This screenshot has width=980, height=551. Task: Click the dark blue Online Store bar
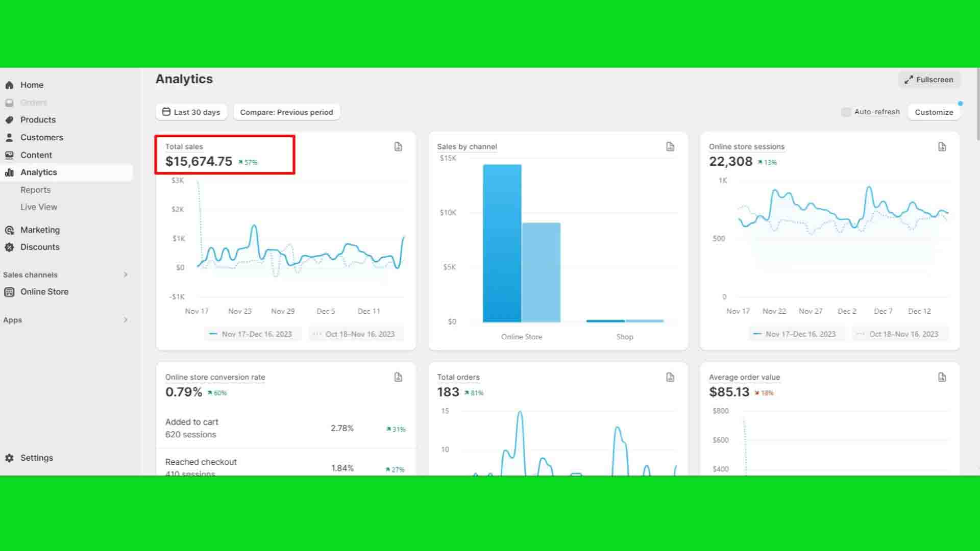click(502, 243)
